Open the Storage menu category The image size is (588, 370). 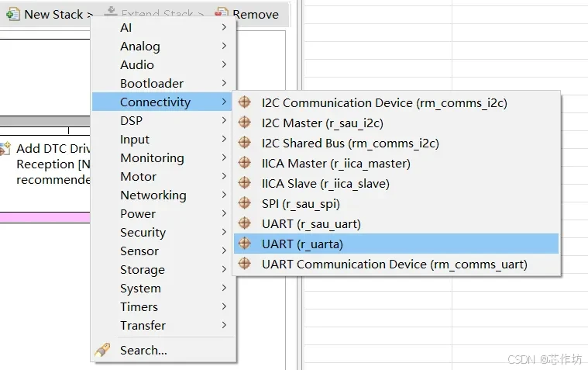click(x=162, y=269)
